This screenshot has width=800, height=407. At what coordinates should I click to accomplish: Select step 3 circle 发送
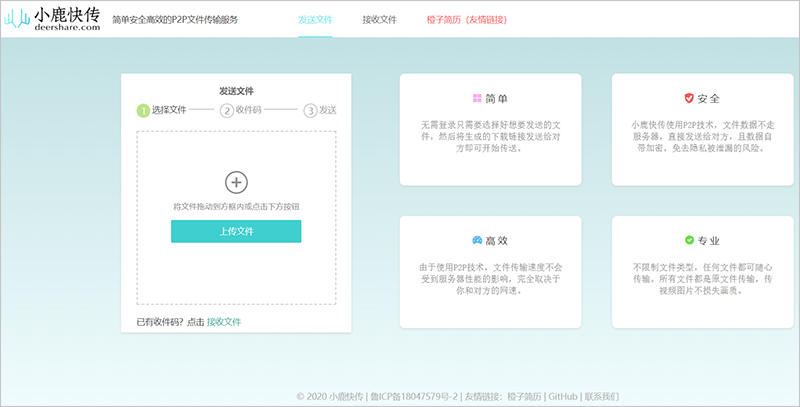pos(310,110)
